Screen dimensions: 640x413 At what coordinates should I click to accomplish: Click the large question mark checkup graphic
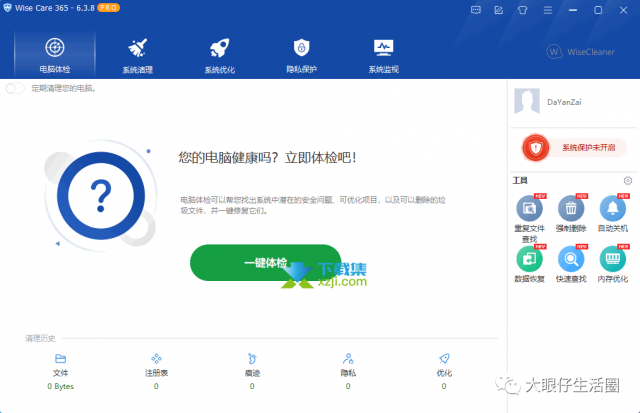pos(101,196)
